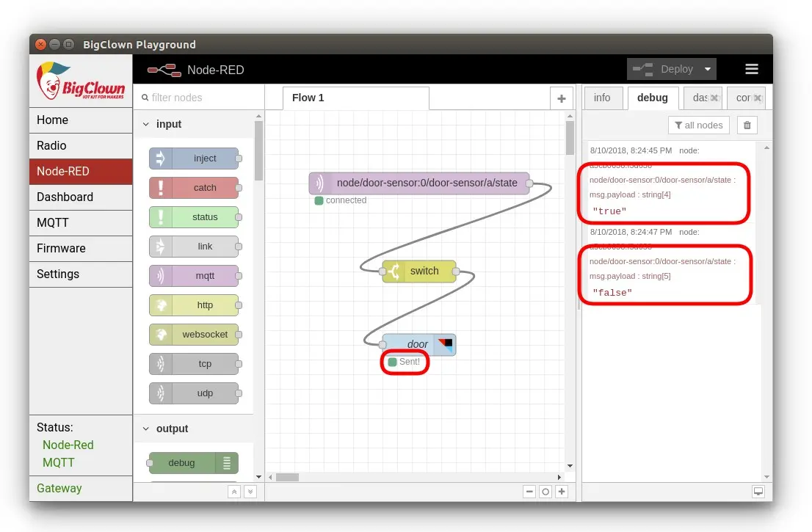The height and width of the screenshot is (532, 812).
Task: Reset canvas zoom level
Action: point(545,492)
